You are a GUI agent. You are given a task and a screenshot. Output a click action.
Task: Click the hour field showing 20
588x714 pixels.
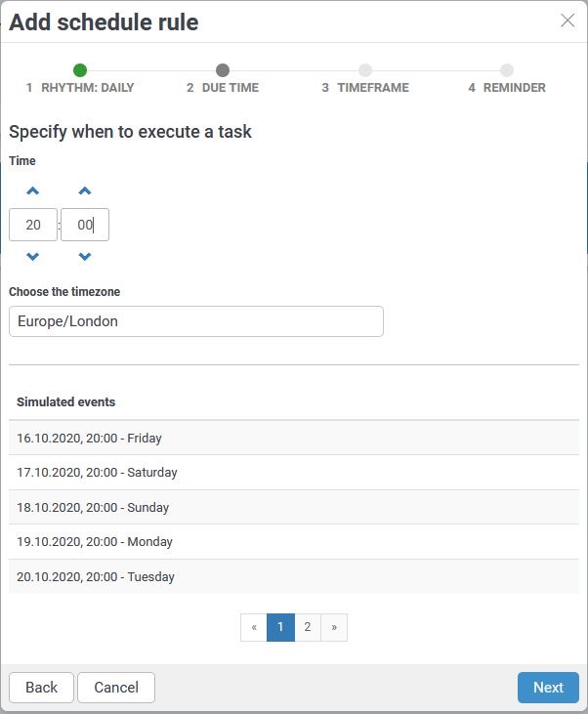[33, 225]
